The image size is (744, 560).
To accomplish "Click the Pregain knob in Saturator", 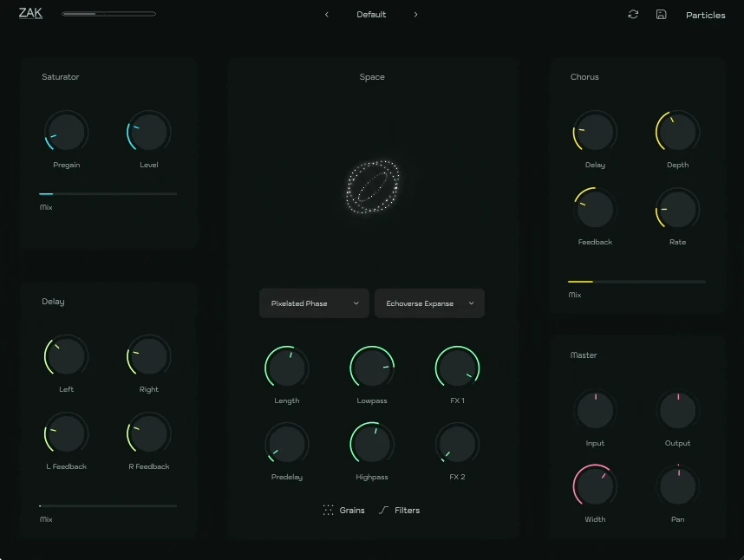I will [66, 132].
